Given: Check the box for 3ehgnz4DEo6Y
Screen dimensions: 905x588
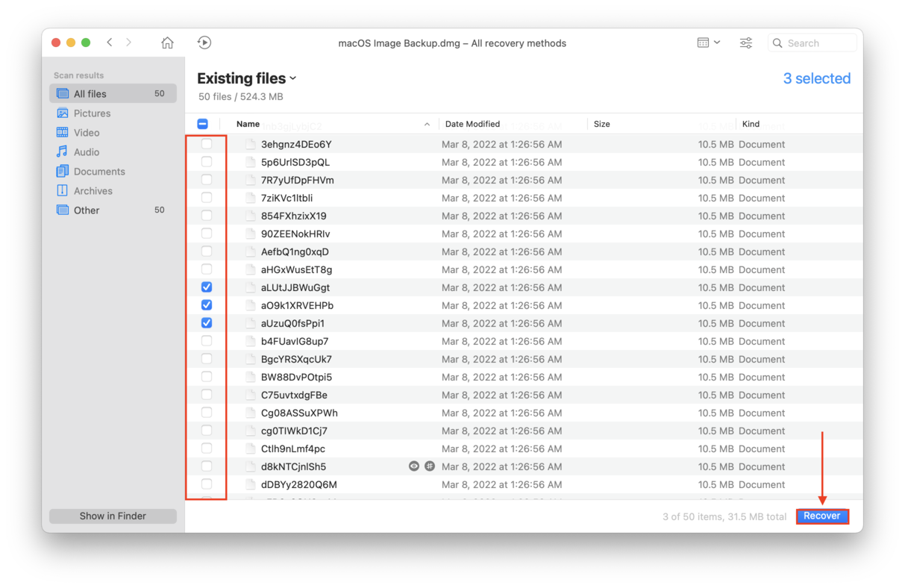Looking at the screenshot, I should (207, 144).
